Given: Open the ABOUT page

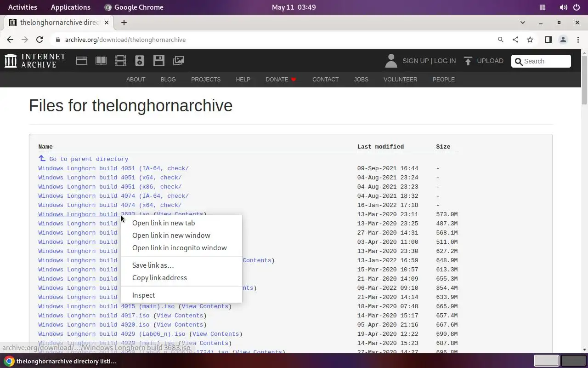Looking at the screenshot, I should [136, 80].
